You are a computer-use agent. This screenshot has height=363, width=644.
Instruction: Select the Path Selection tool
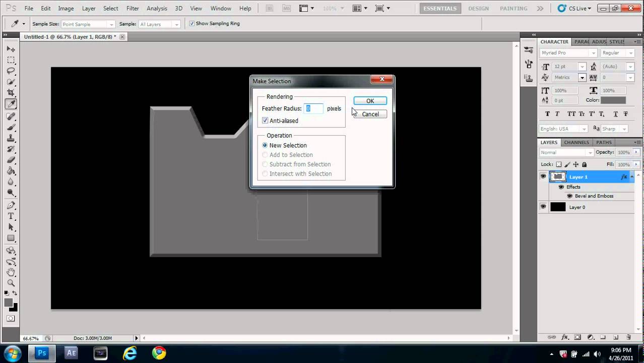pos(11,227)
